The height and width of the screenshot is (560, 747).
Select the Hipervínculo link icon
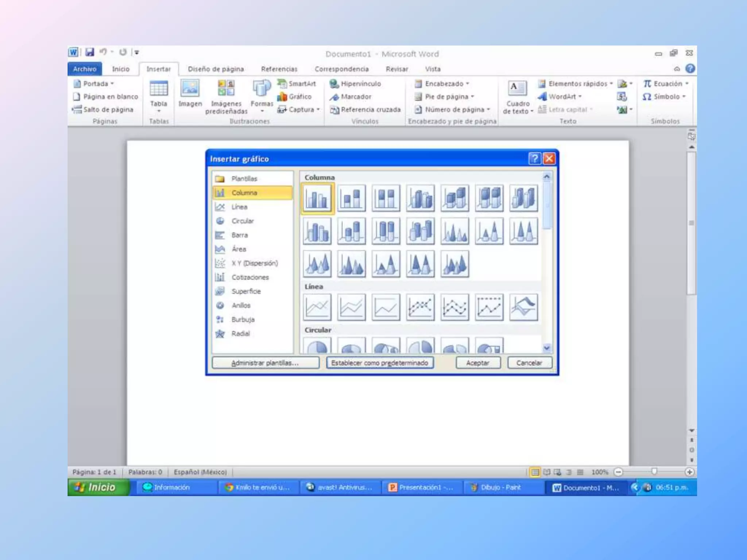[x=334, y=84]
